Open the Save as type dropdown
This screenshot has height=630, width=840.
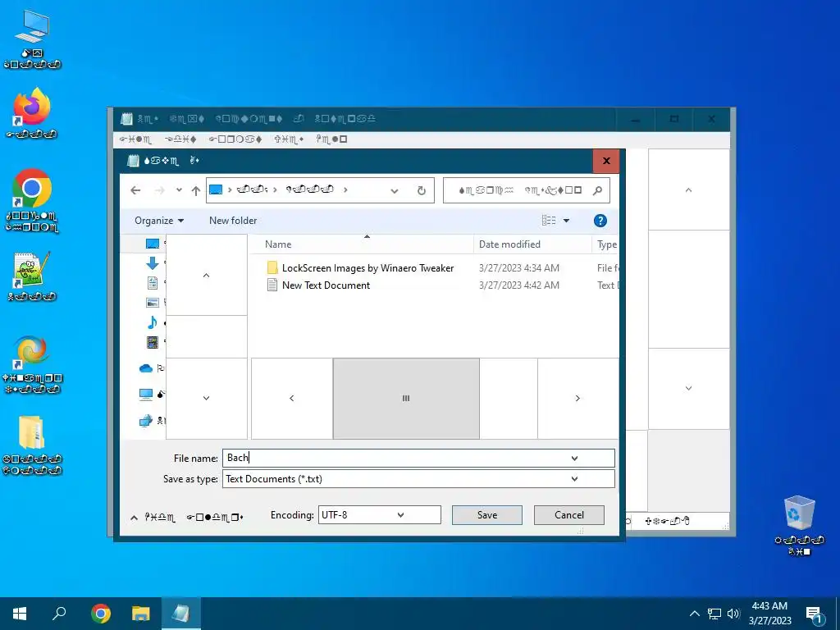(x=574, y=478)
